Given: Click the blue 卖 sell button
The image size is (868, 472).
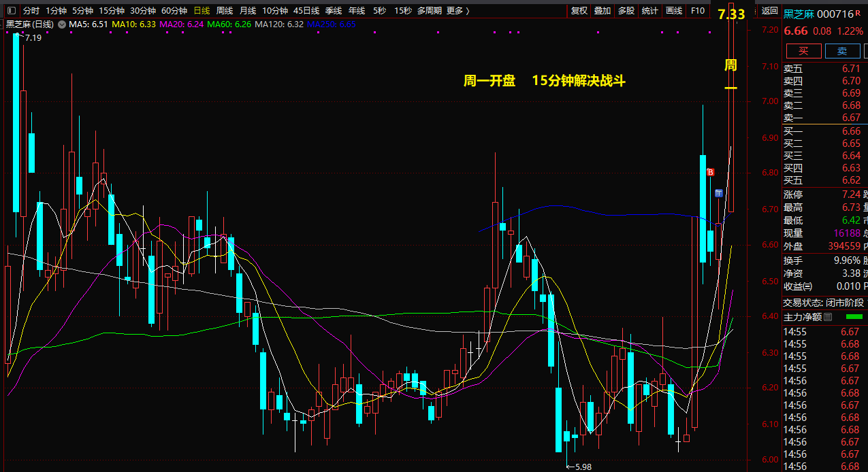Looking at the screenshot, I should click(x=842, y=51).
